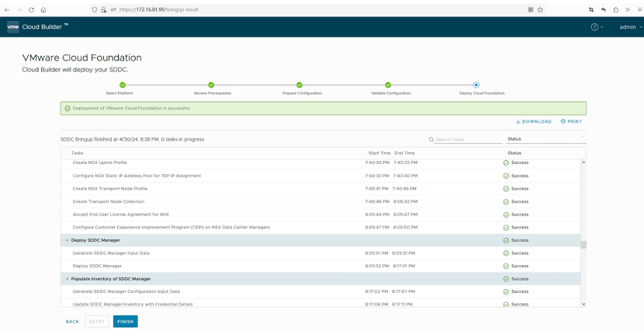Click success icon for Deploy SDDC Manager
644x331 pixels.
pyautogui.click(x=506, y=241)
